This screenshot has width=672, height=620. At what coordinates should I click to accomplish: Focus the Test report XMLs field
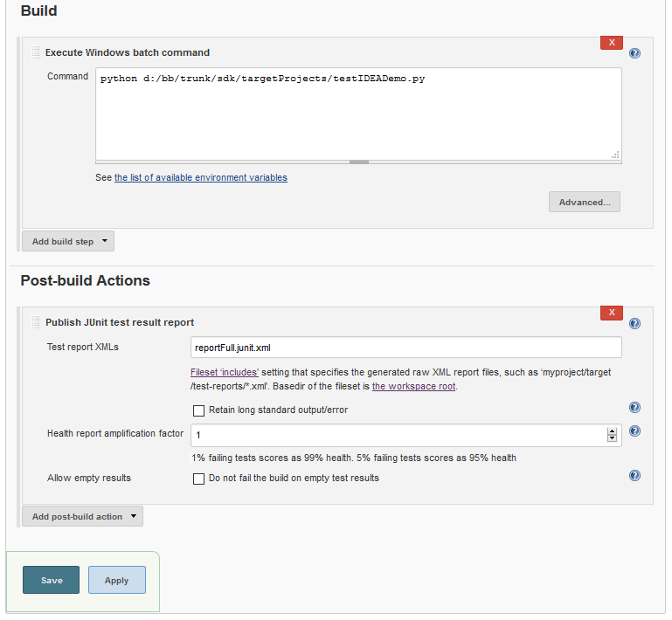405,348
